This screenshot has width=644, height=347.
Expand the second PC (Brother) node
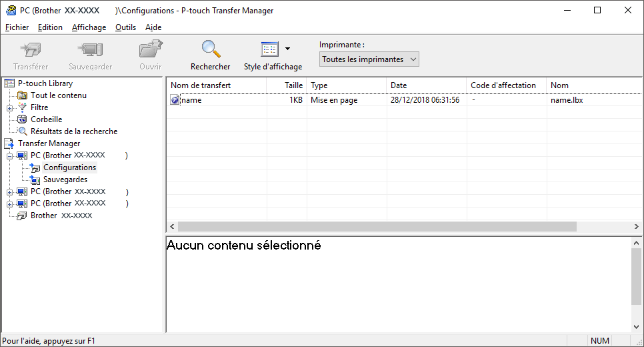coord(9,192)
